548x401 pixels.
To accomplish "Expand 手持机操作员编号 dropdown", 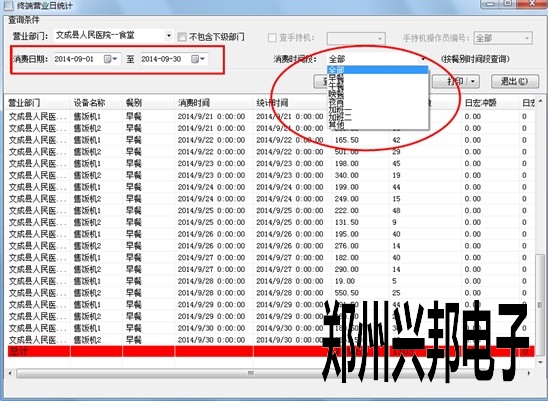I will coord(527,38).
